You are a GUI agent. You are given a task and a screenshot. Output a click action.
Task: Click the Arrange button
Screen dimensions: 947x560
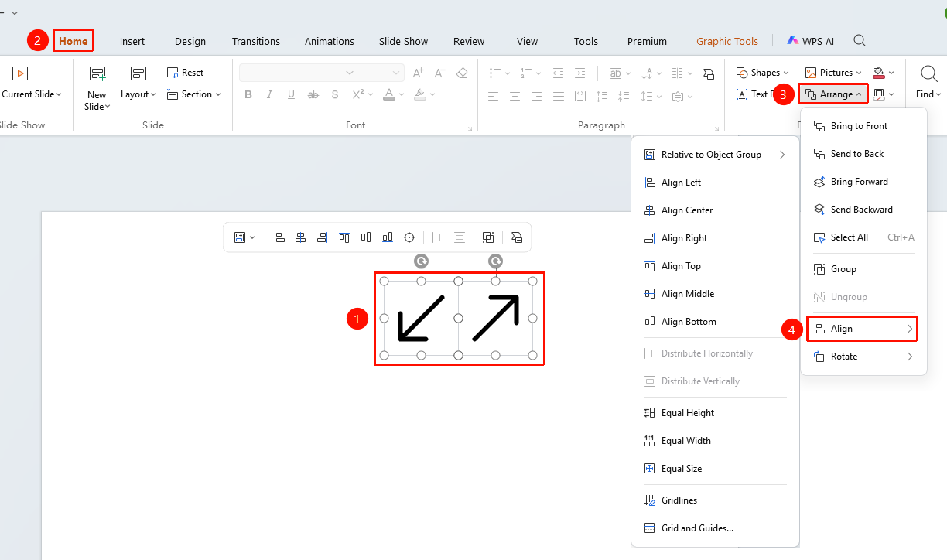(x=833, y=94)
